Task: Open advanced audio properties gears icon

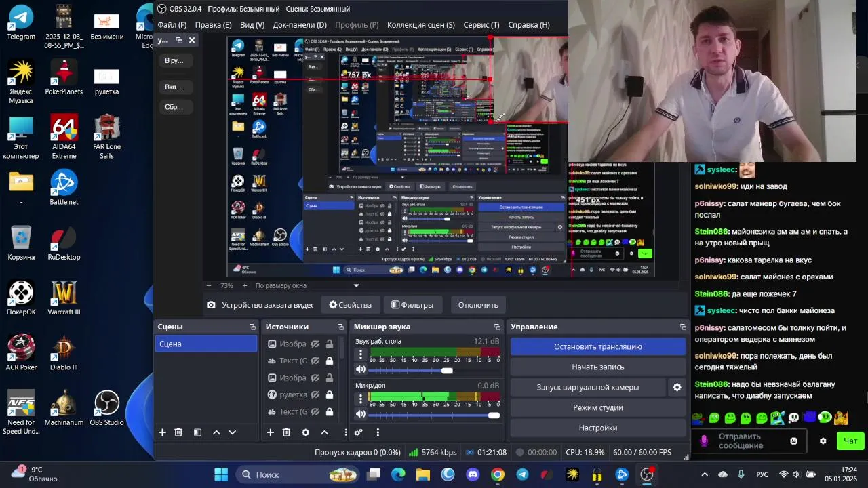Action: tap(359, 432)
